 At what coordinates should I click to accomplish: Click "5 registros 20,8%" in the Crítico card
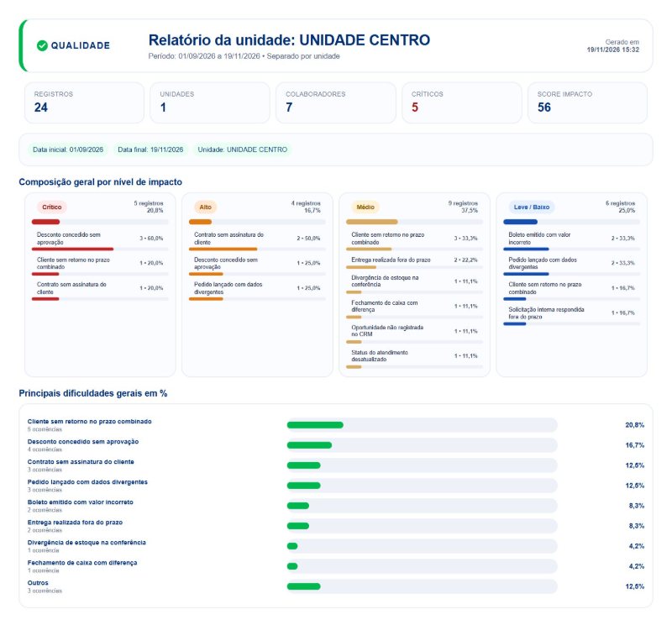(149, 207)
